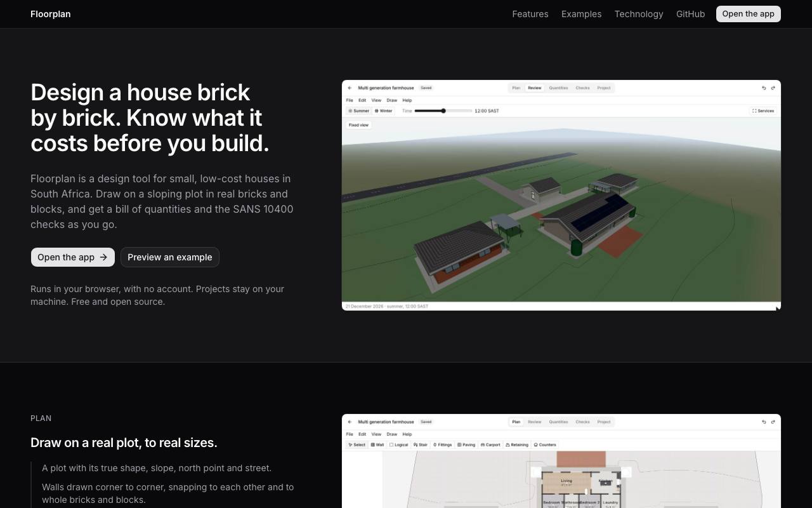
Task: Choose the Retaining wall tool
Action: click(x=517, y=444)
